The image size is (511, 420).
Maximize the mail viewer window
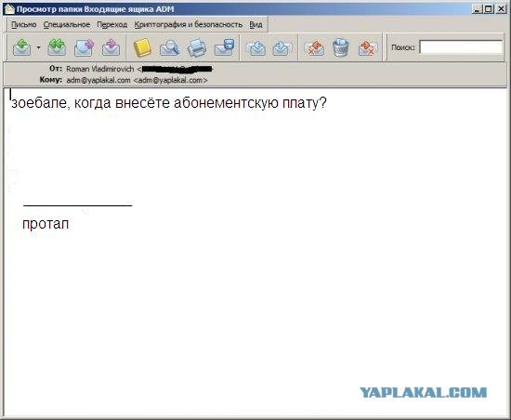(489, 9)
